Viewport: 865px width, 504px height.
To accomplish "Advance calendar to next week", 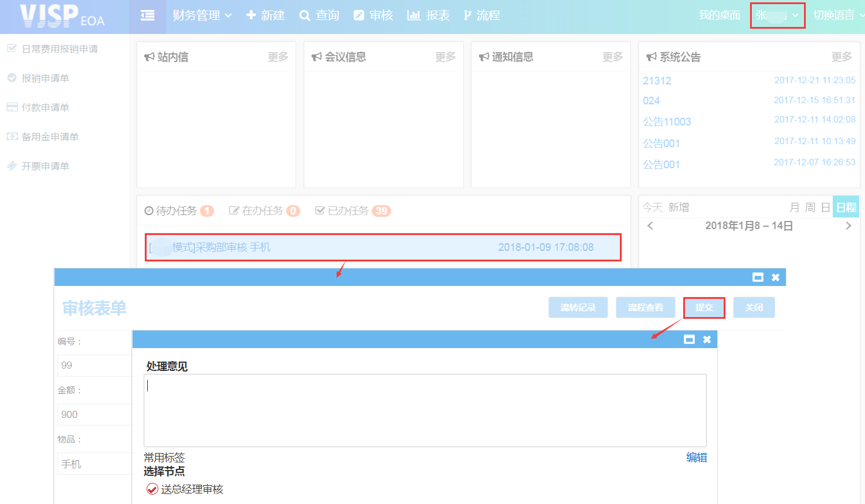I will 848,226.
